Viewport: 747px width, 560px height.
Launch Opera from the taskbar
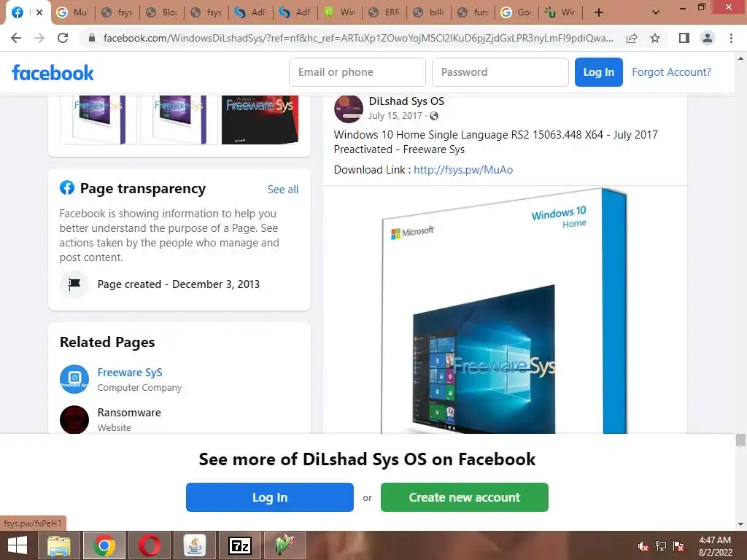pos(150,545)
